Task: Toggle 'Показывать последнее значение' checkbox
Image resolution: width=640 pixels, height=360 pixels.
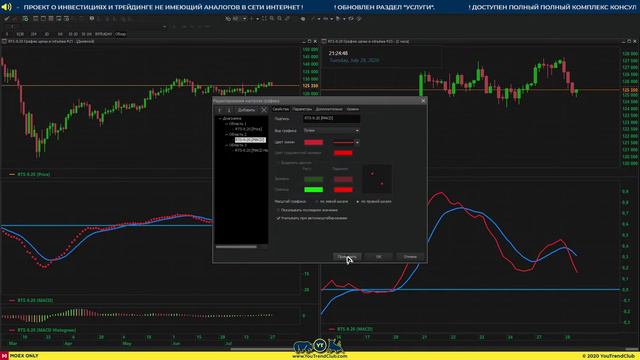Action: 278,210
